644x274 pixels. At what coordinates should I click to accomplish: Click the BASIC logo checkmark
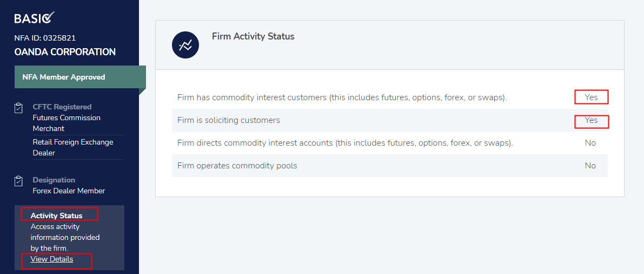(48, 17)
